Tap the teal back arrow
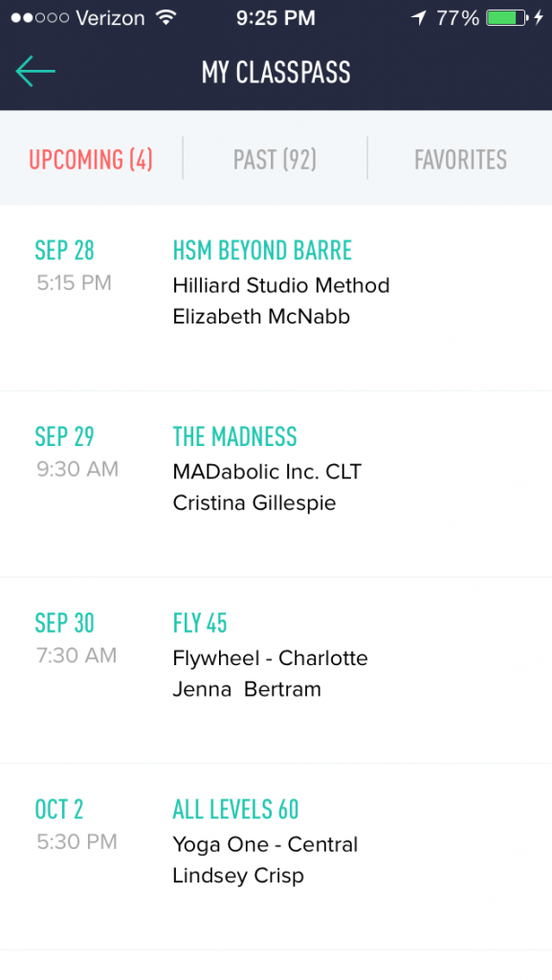The image size is (552, 980). pyautogui.click(x=35, y=71)
